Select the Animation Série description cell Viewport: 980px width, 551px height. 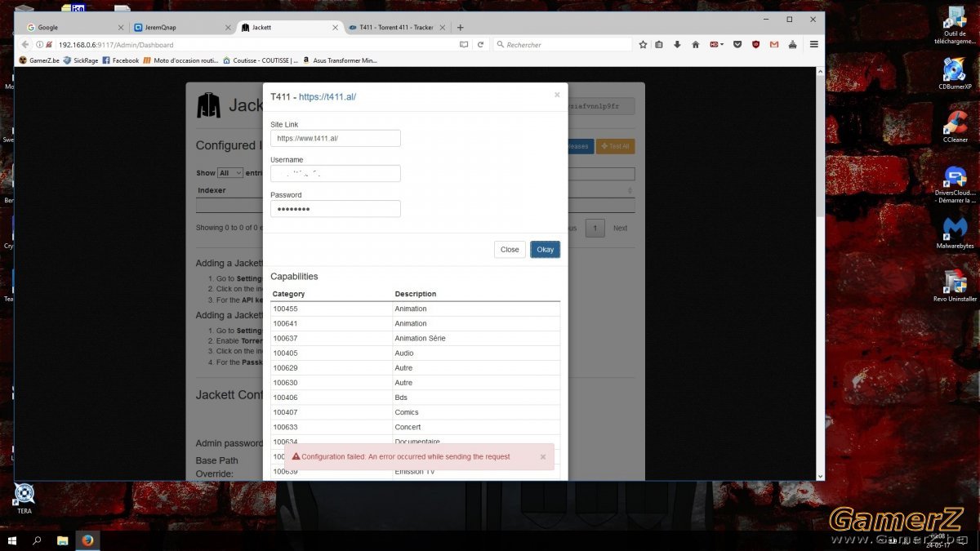477,338
